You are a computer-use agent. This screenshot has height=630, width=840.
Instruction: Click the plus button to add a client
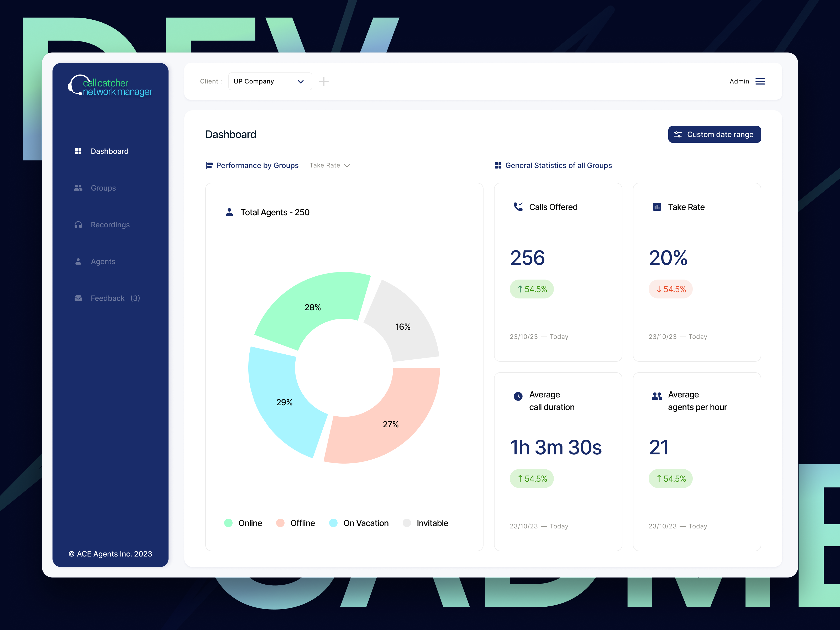point(324,81)
